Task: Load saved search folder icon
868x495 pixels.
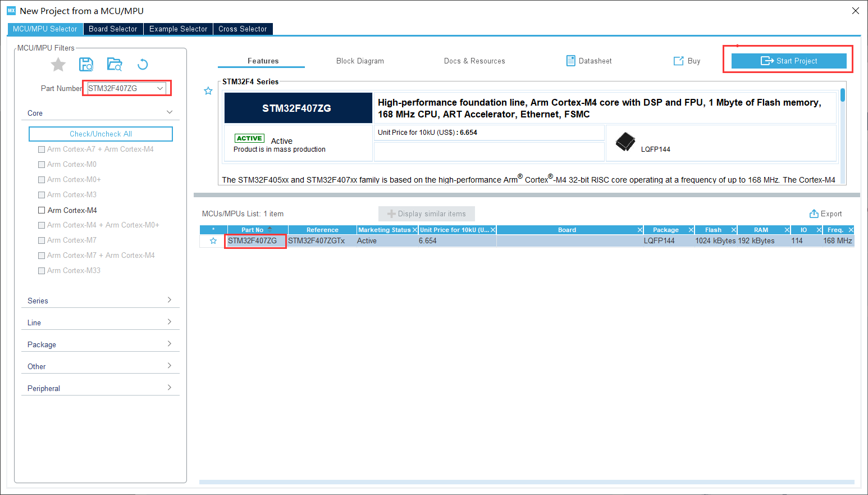Action: point(115,65)
